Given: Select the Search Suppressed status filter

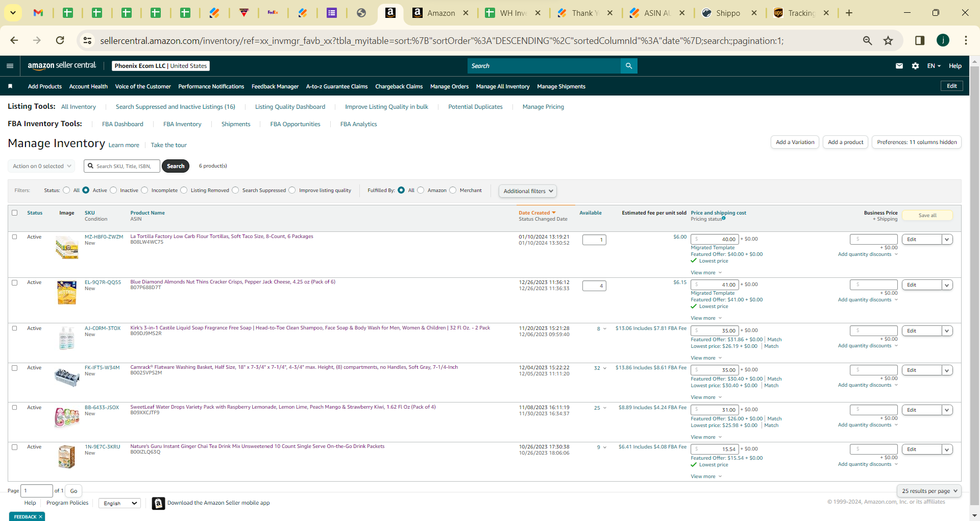Looking at the screenshot, I should [235, 191].
